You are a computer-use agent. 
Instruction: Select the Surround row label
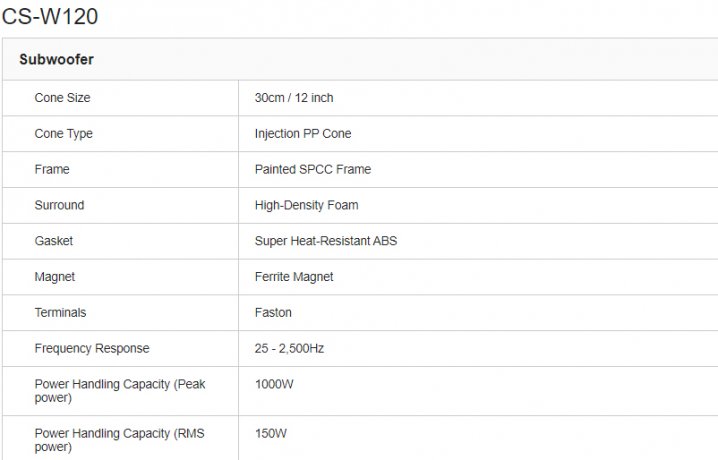[59, 206]
